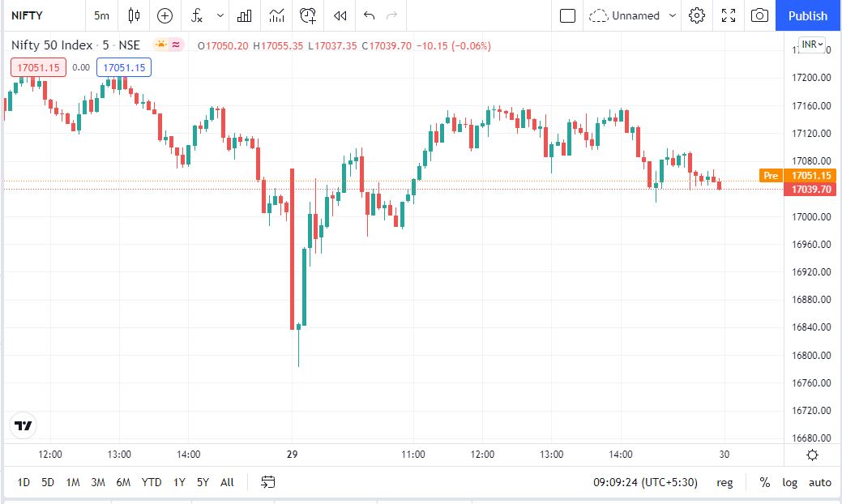Select the 1M time range

pos(73,482)
